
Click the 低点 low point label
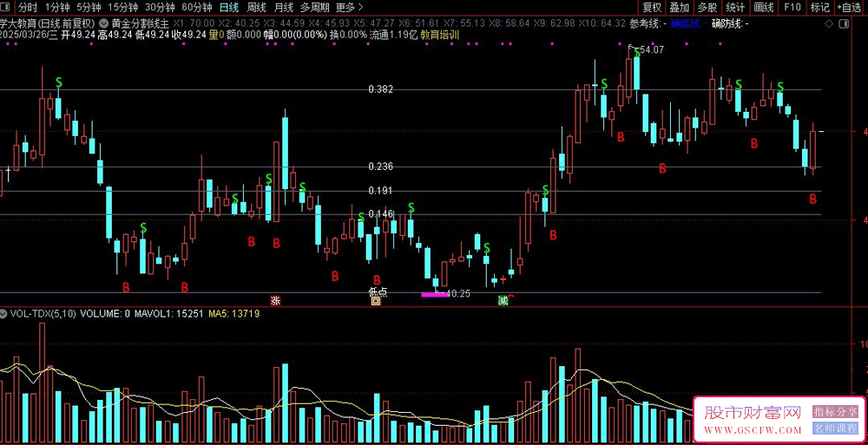coord(378,291)
